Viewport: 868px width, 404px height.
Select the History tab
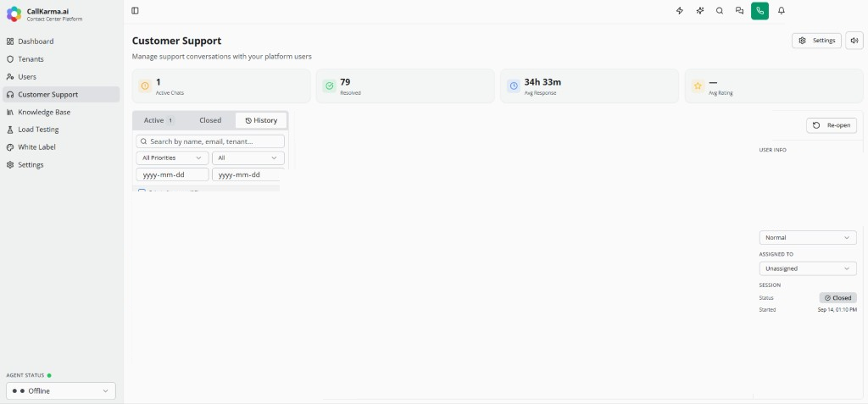click(x=261, y=120)
